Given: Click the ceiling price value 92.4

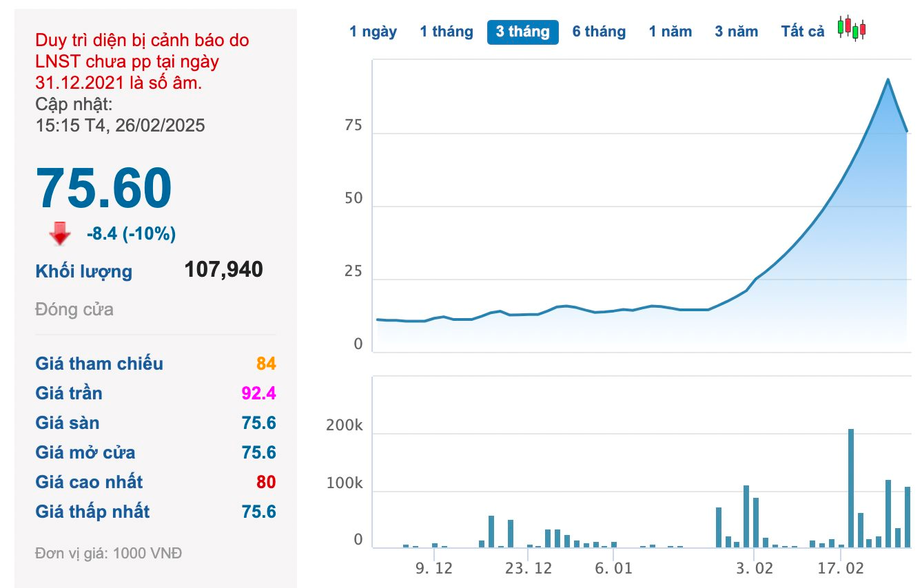Looking at the screenshot, I should click(x=258, y=393).
